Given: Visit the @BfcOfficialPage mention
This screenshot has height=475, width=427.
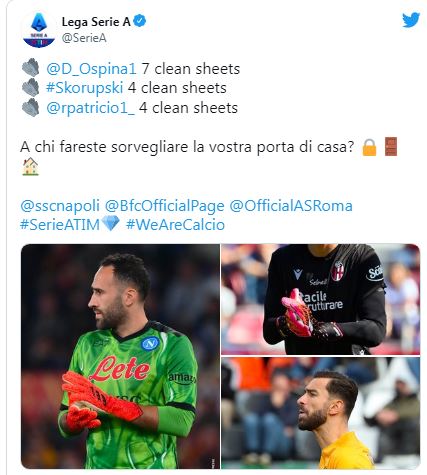Looking at the screenshot, I should [x=165, y=206].
